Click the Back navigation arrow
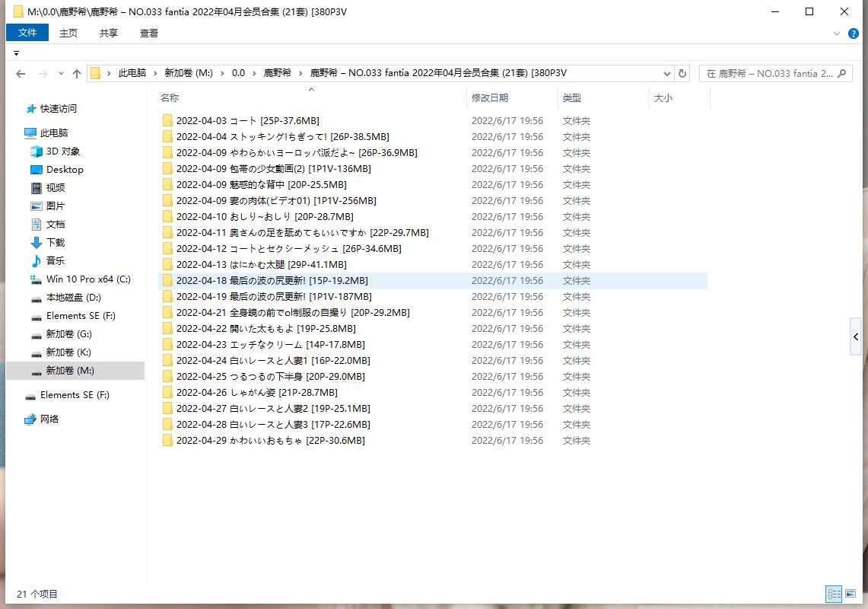The image size is (868, 609). (x=21, y=74)
